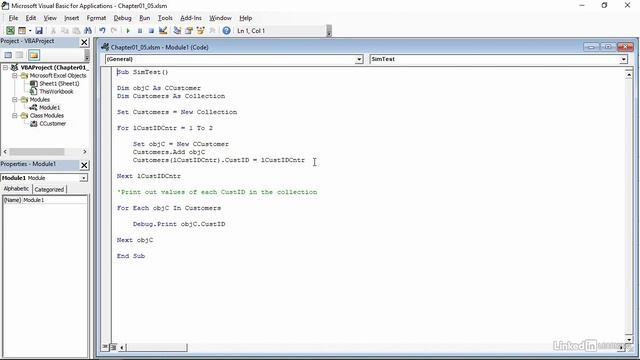Click the code window vertical scroll up arrow

[629, 75]
